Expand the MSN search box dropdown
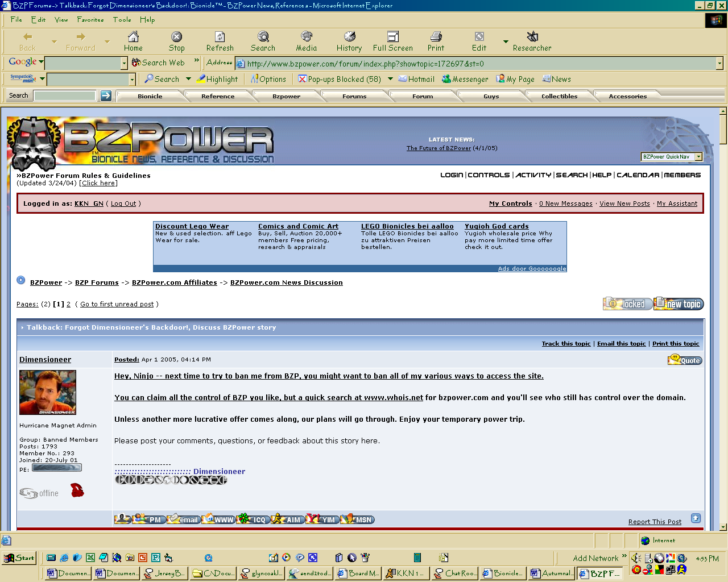 [x=133, y=80]
